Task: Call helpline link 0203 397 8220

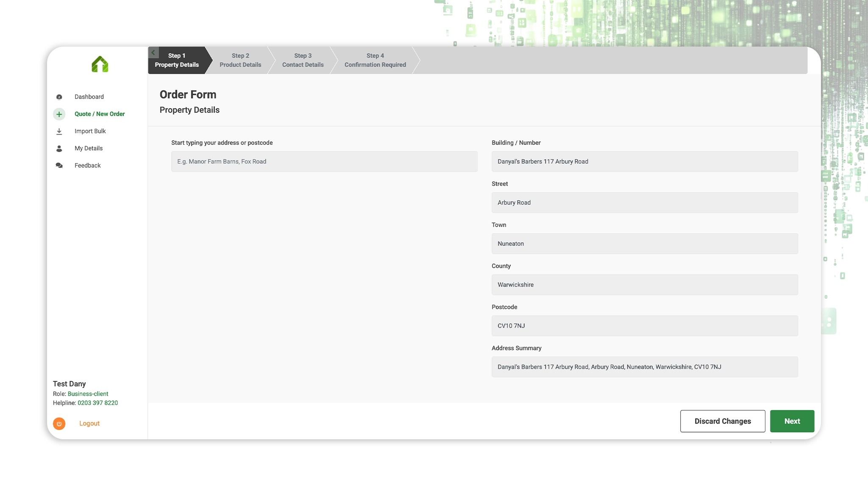Action: [x=97, y=403]
